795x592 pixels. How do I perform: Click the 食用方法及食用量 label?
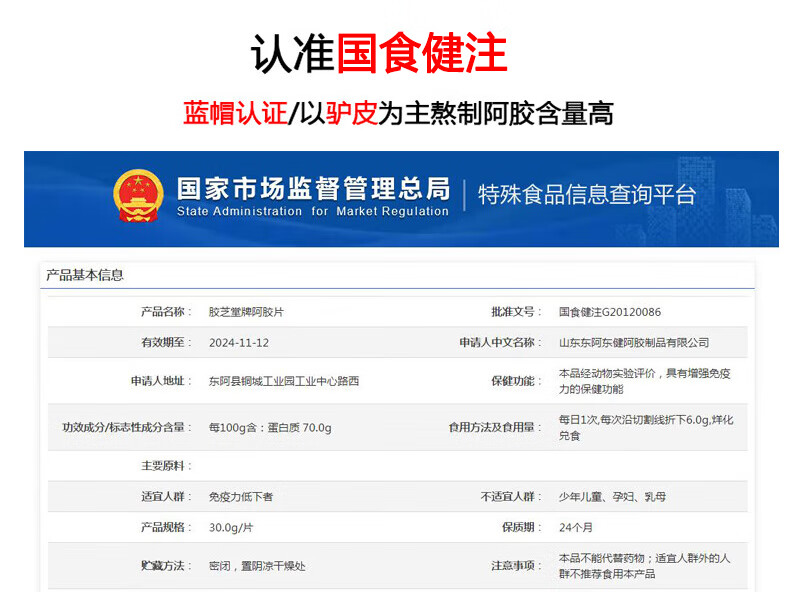(x=495, y=427)
